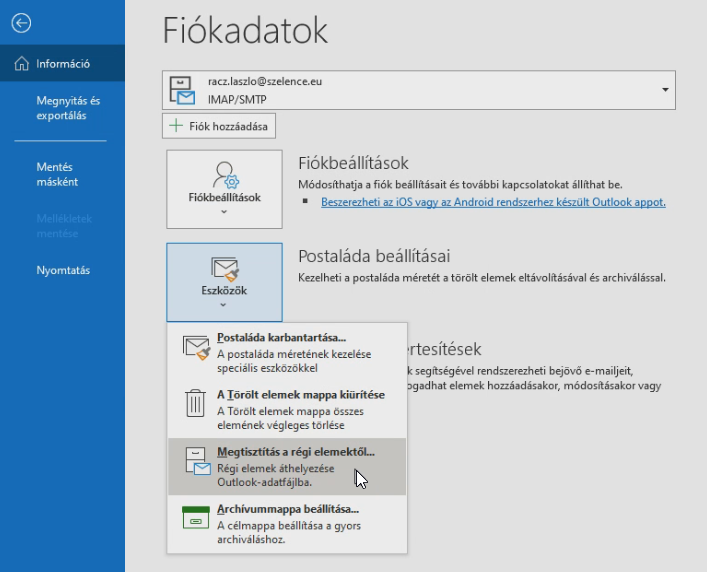
Task: Click the mail account icon in account selector
Action: click(183, 89)
